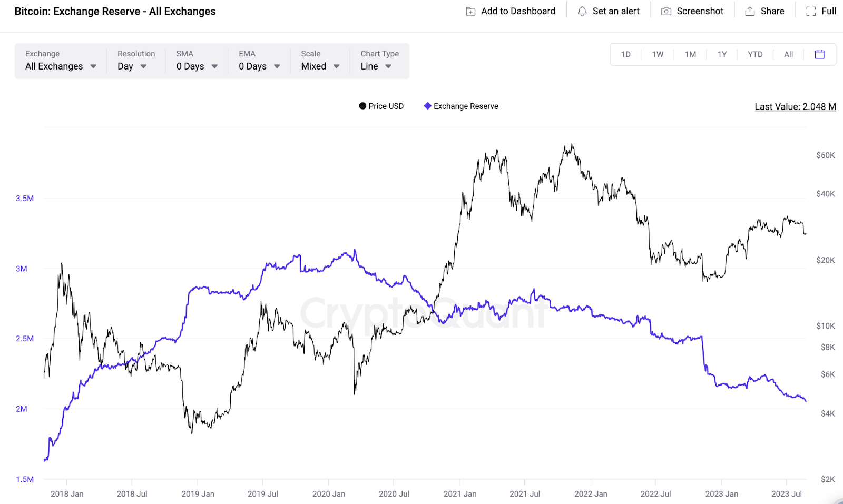
Task: Open the SMA days dropdown
Action: (x=197, y=66)
